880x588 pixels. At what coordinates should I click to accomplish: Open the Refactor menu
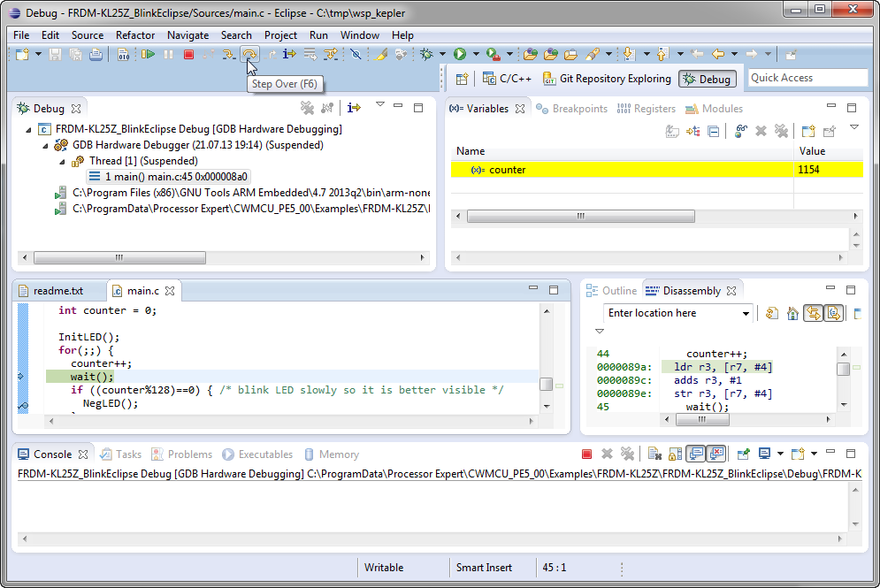135,35
